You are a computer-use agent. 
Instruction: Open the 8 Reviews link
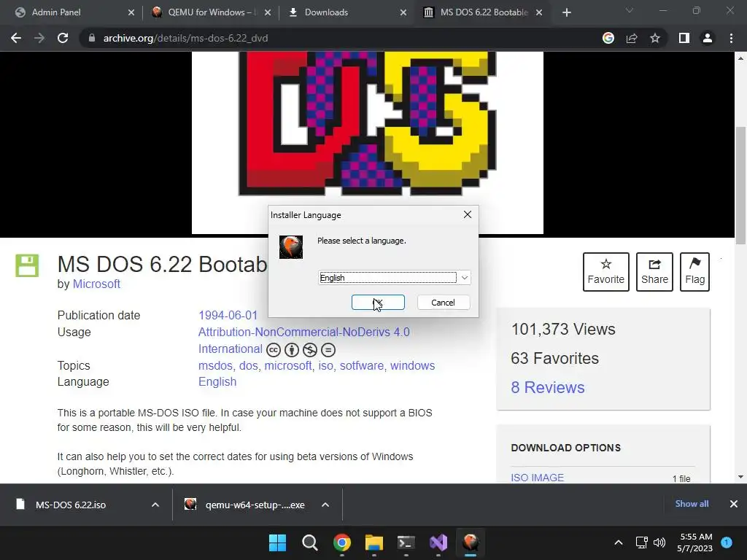[548, 388]
